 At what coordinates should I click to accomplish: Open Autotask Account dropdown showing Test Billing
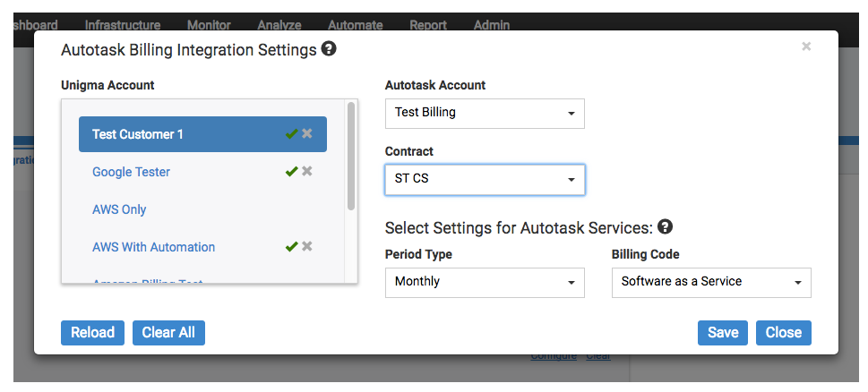coord(485,114)
